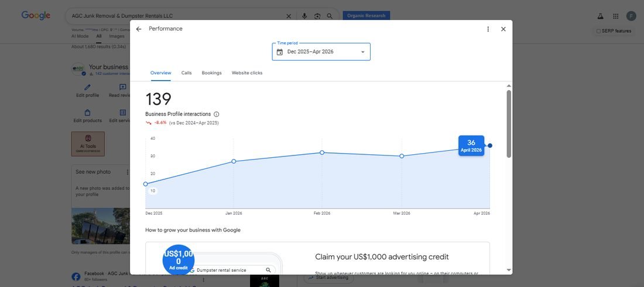Open the three-dot menu in Performance dialog

tap(488, 29)
